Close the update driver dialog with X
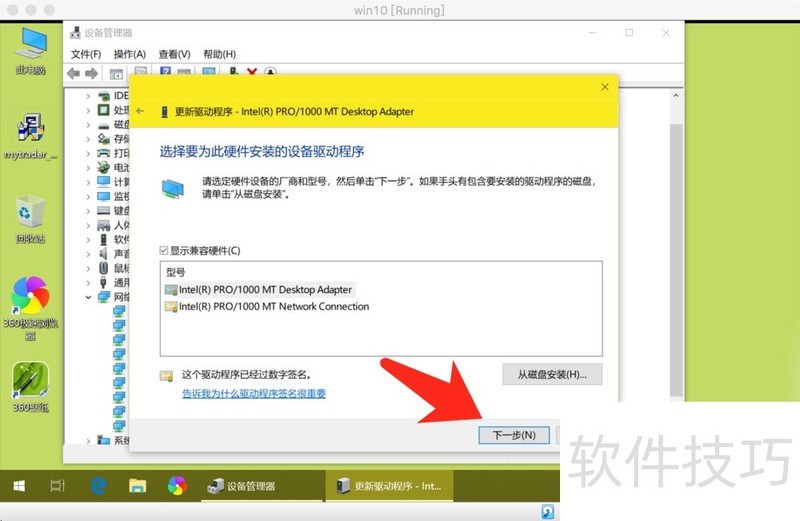 (605, 87)
